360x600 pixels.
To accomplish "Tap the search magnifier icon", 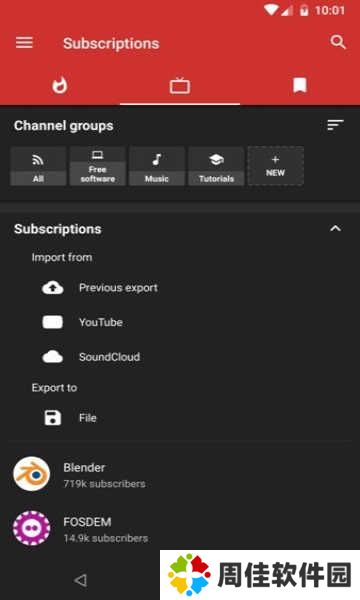I will pyautogui.click(x=338, y=42).
